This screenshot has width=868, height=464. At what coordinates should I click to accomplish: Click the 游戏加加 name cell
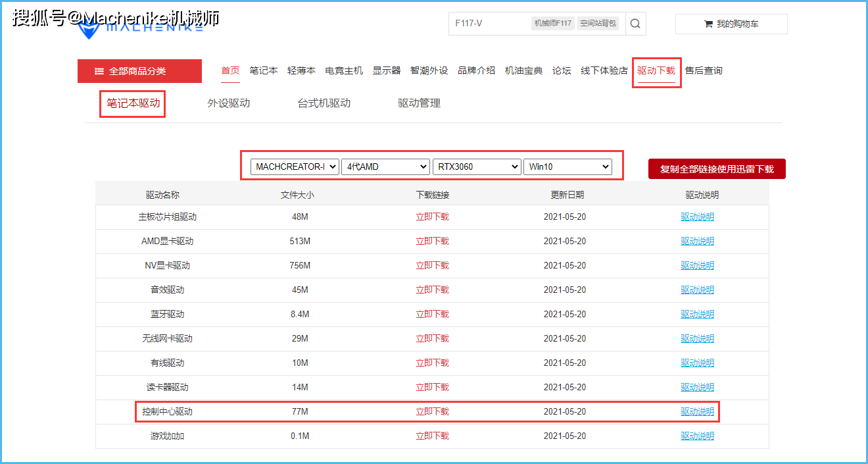167,436
